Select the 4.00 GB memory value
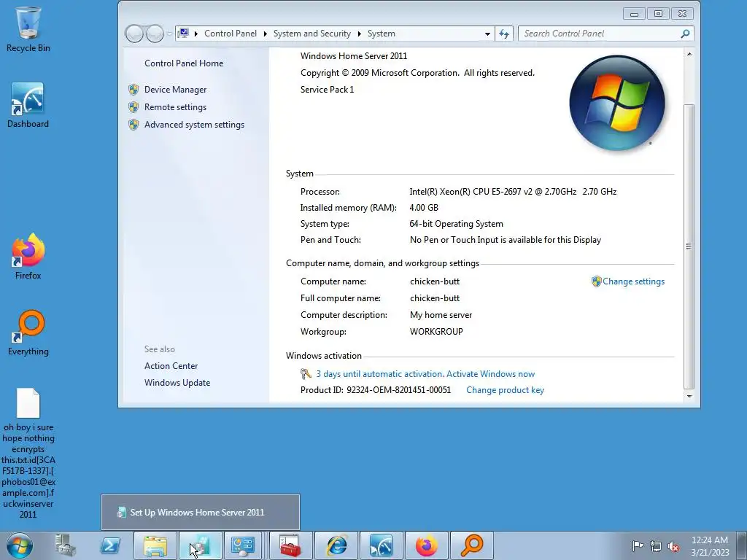This screenshot has width=747, height=560. (x=424, y=208)
